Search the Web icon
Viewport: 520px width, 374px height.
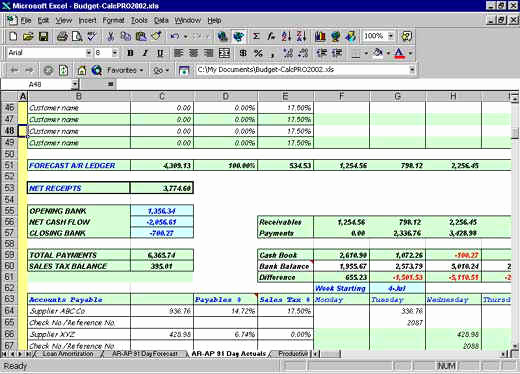97,70
